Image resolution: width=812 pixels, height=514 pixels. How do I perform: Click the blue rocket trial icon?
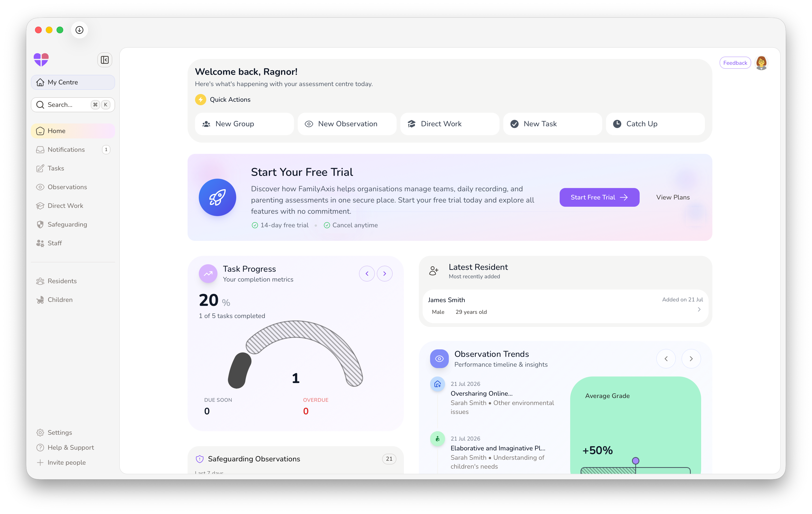pyautogui.click(x=217, y=197)
